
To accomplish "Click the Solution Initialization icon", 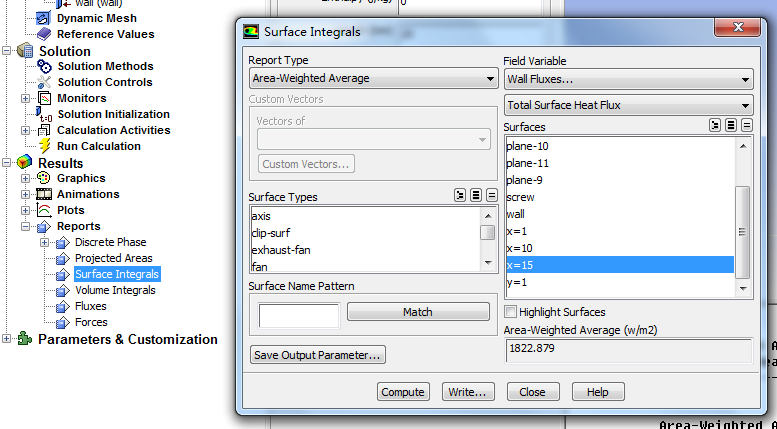I will click(x=44, y=114).
